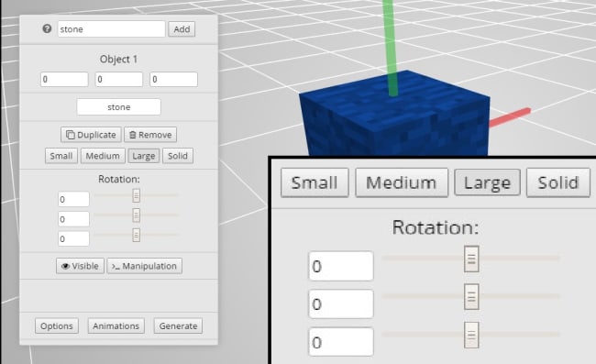Select the middle Object 1 position field
This screenshot has width=596, height=364.
(119, 80)
